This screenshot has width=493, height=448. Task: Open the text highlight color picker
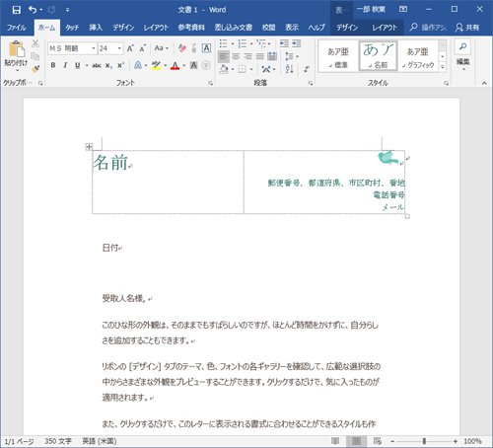(165, 65)
